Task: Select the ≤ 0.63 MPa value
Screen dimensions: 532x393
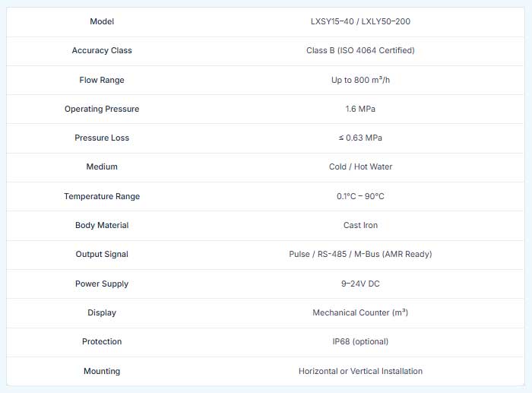Action: tap(360, 138)
